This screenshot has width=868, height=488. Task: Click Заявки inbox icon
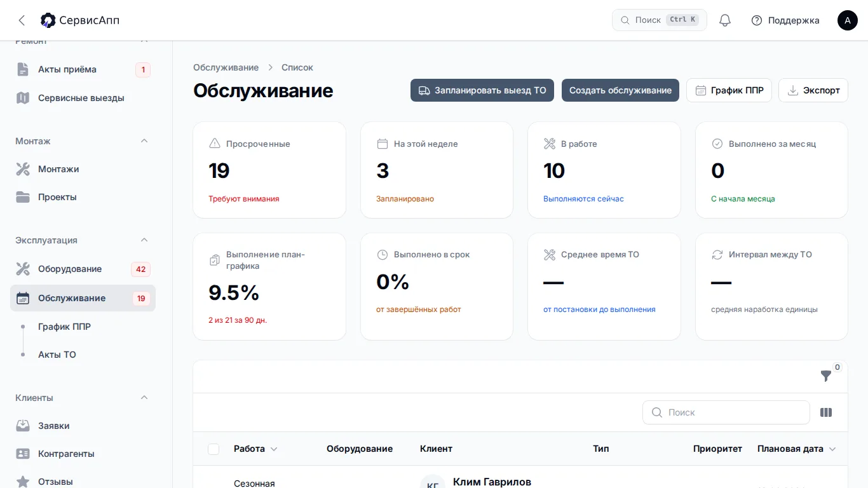[23, 426]
